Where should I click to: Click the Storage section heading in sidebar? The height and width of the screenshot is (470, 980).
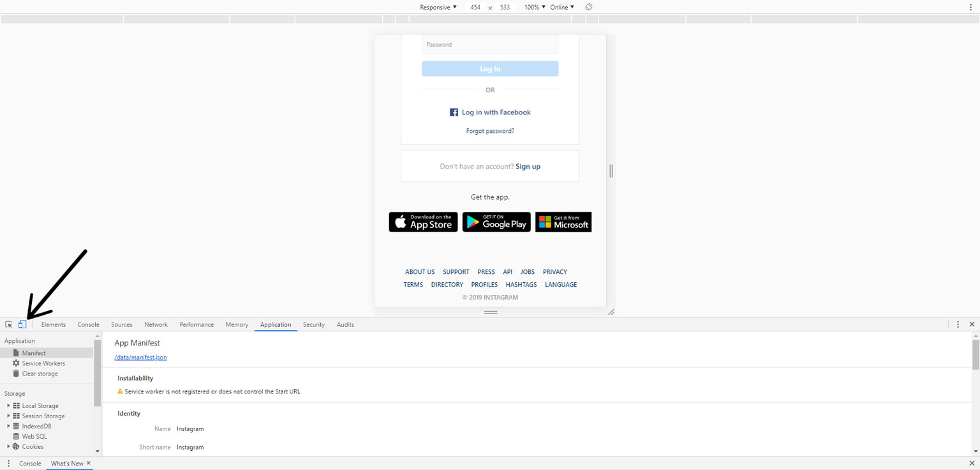pyautogui.click(x=15, y=393)
